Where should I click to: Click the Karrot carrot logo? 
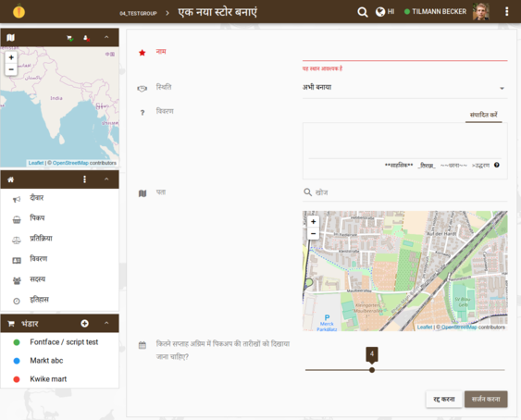pyautogui.click(x=19, y=11)
